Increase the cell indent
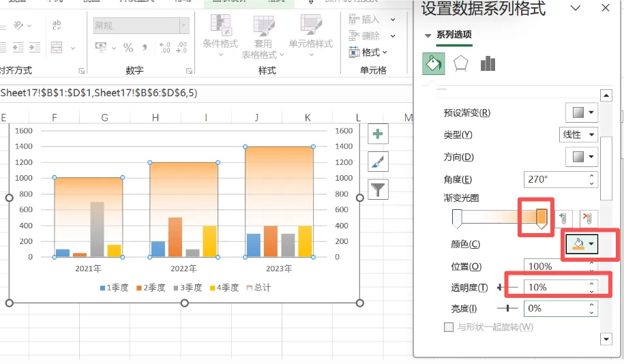This screenshot has width=624, height=364. tap(35, 48)
